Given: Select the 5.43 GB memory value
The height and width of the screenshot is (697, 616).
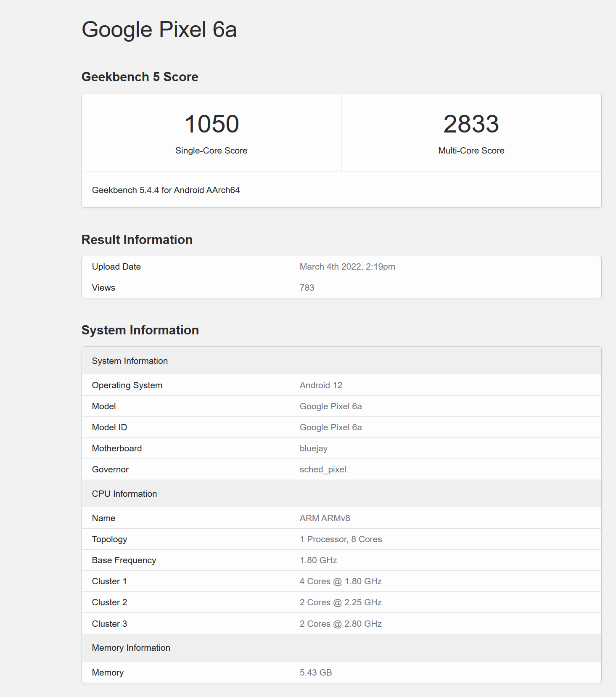Looking at the screenshot, I should coord(316,673).
